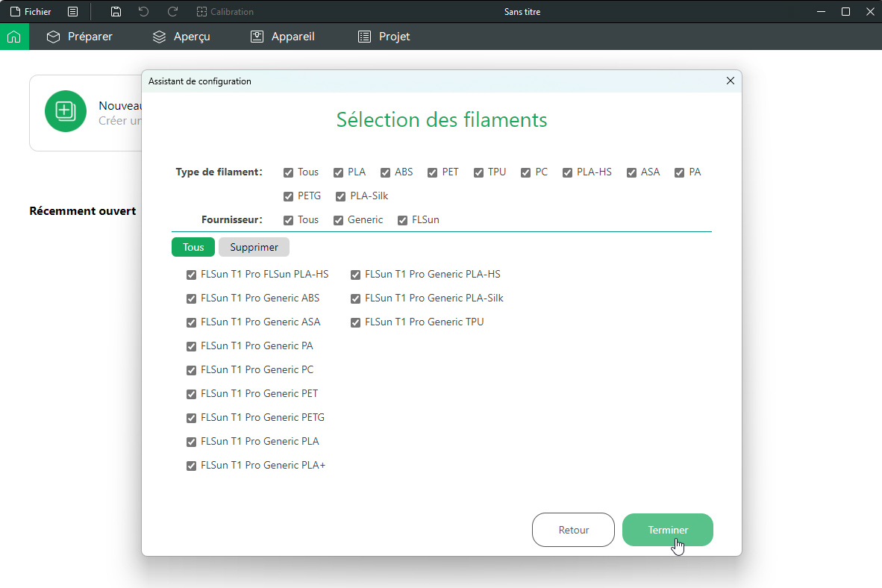
Task: Click the Supprimer button
Action: coord(254,247)
